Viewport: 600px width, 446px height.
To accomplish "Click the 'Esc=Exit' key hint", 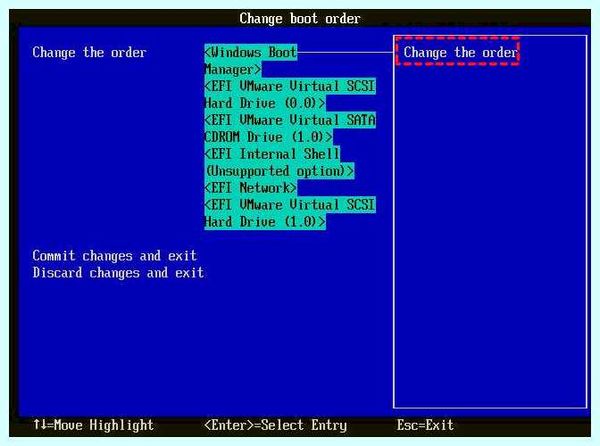I will (x=425, y=425).
